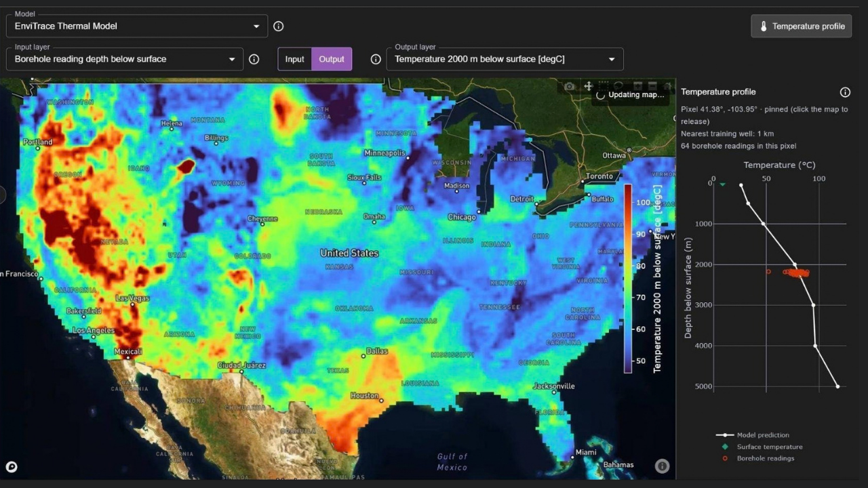
Task: Click the Chicago label on the map
Action: point(462,218)
